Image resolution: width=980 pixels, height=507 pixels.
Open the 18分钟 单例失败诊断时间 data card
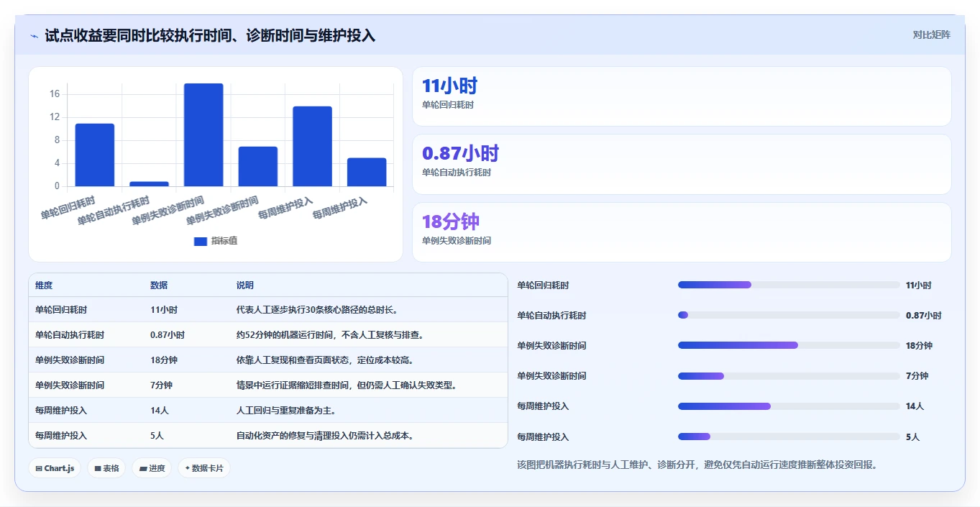[682, 232]
